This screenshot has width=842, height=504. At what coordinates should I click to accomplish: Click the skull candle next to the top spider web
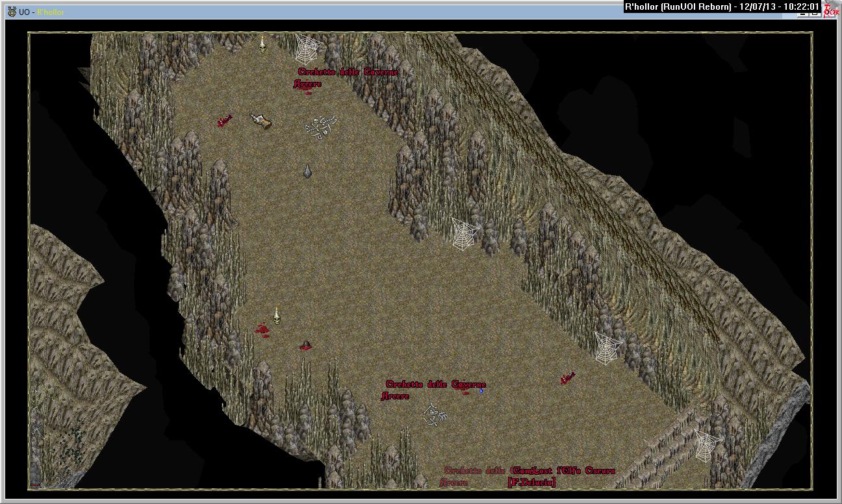click(263, 45)
